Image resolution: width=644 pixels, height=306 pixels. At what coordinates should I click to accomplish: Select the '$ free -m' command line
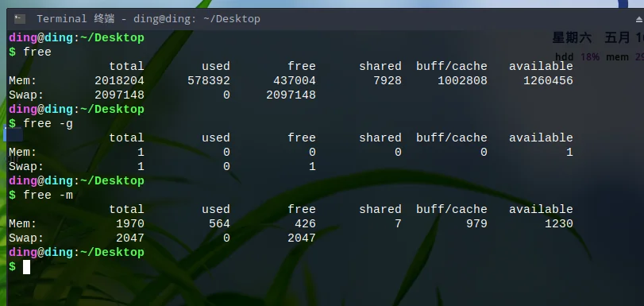pyautogui.click(x=40, y=195)
